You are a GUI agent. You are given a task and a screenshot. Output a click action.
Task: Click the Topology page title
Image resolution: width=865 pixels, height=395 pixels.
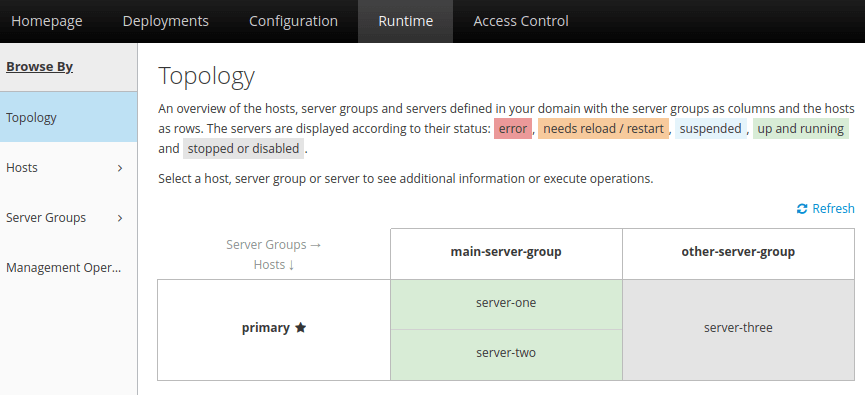point(206,76)
